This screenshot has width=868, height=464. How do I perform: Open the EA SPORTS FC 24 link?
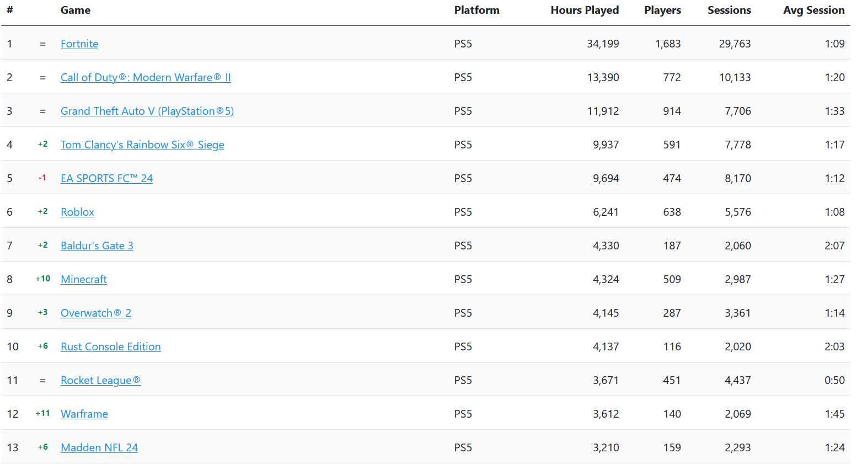click(x=106, y=178)
